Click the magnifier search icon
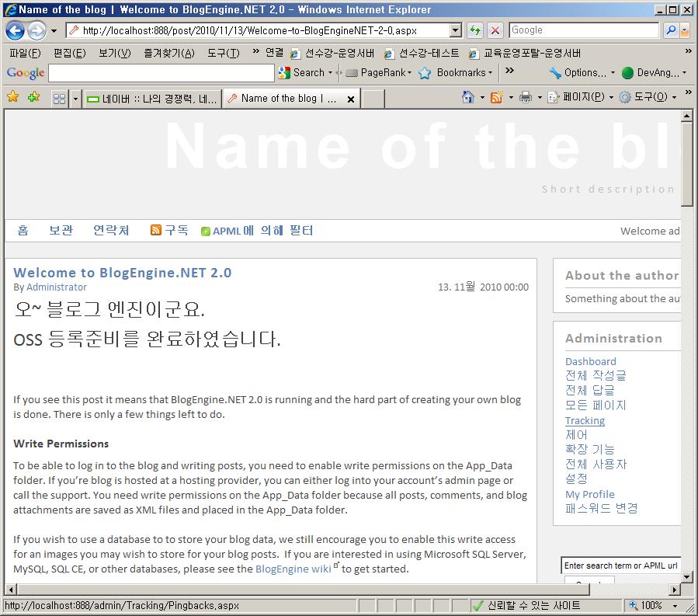This screenshot has height=616, width=698. coord(670,30)
